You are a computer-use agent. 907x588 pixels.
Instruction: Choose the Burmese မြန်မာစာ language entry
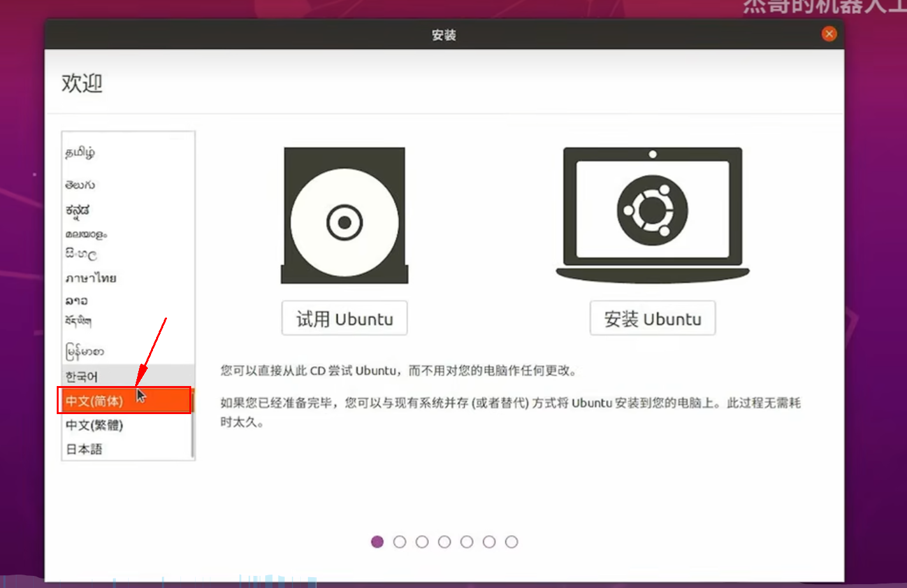pos(84,351)
